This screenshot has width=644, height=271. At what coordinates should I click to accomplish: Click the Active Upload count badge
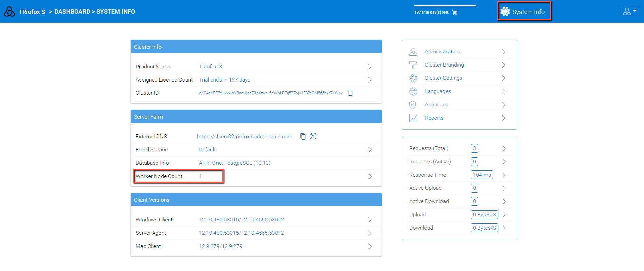point(474,188)
